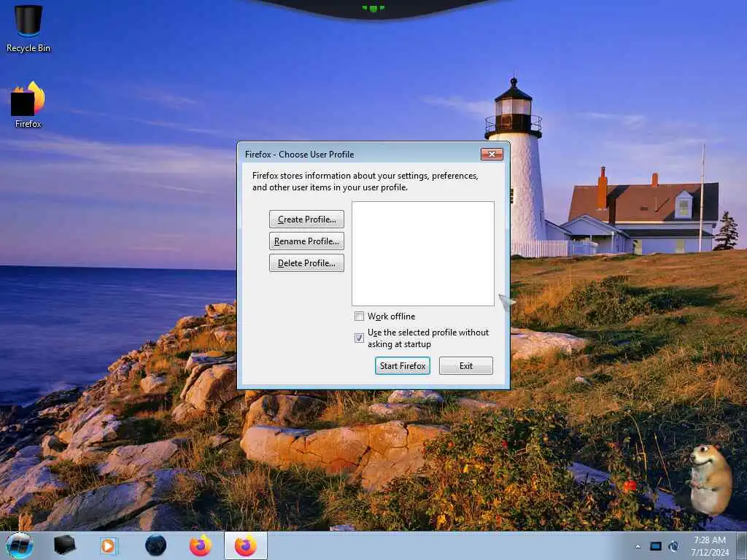
Task: Enable the Work offline checkbox
Action: tap(359, 316)
